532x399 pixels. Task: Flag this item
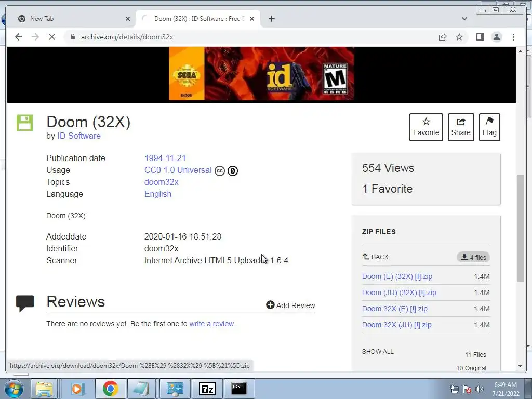tap(489, 127)
